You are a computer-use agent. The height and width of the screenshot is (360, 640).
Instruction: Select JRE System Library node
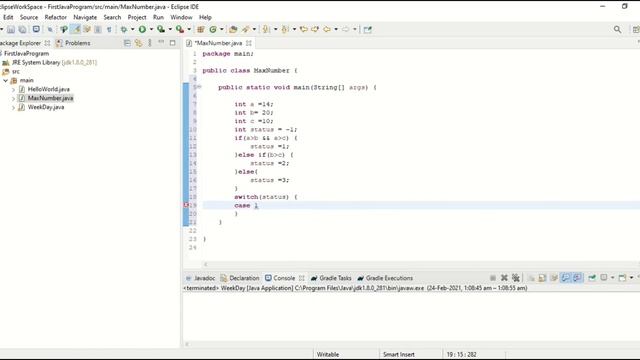click(x=49, y=62)
